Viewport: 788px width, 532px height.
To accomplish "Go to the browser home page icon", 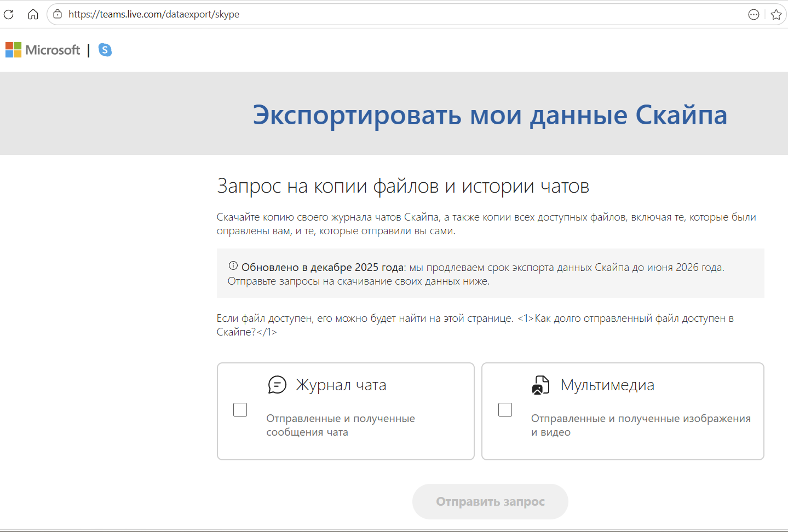I will tap(33, 14).
